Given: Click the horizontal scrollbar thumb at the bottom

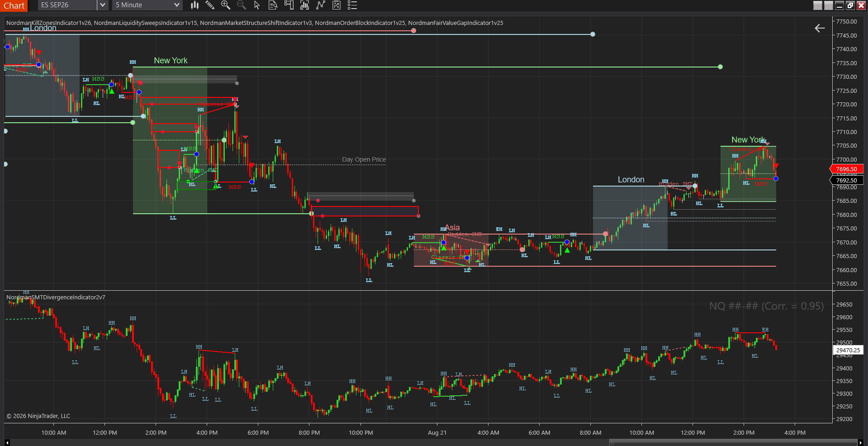Looking at the screenshot, I should [733, 442].
